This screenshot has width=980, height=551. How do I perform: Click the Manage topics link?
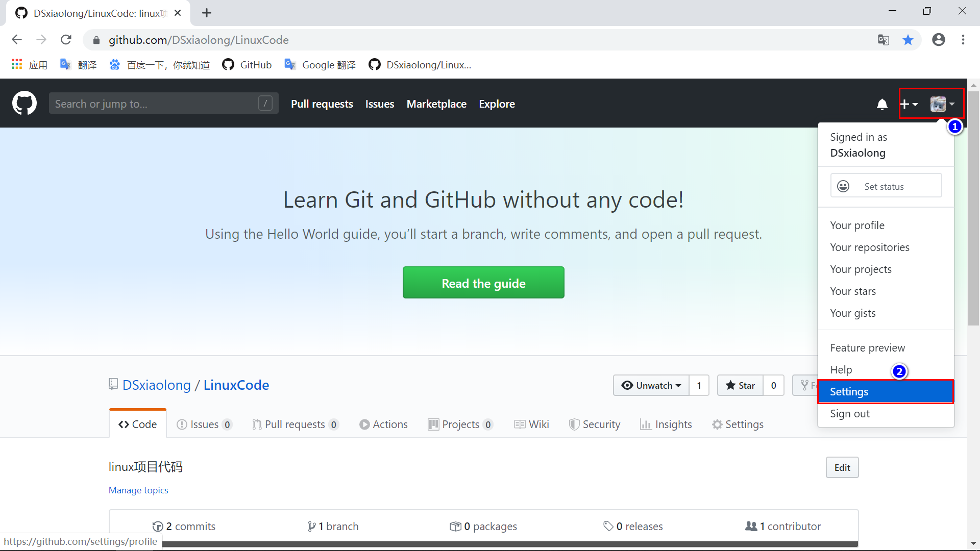tap(138, 490)
